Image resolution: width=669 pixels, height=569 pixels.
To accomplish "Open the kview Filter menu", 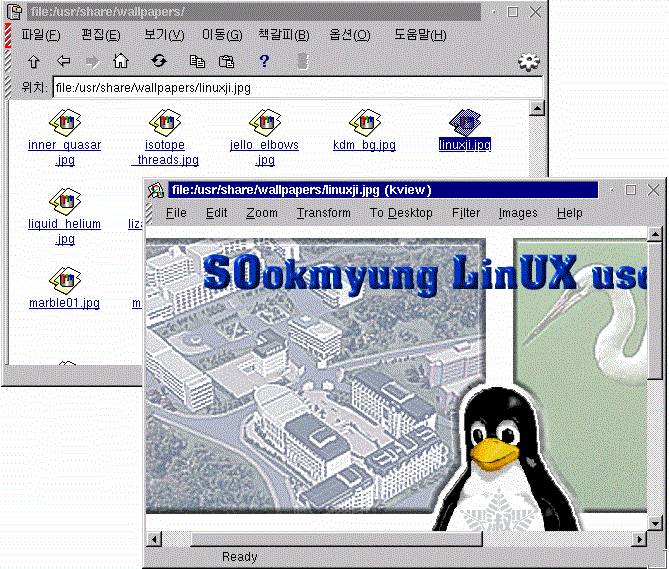I will click(x=466, y=213).
